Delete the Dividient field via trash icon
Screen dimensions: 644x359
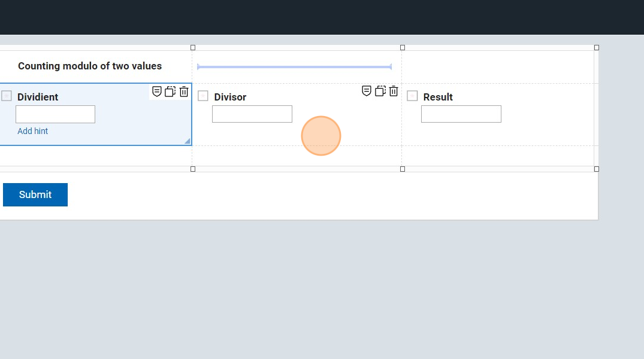184,92
